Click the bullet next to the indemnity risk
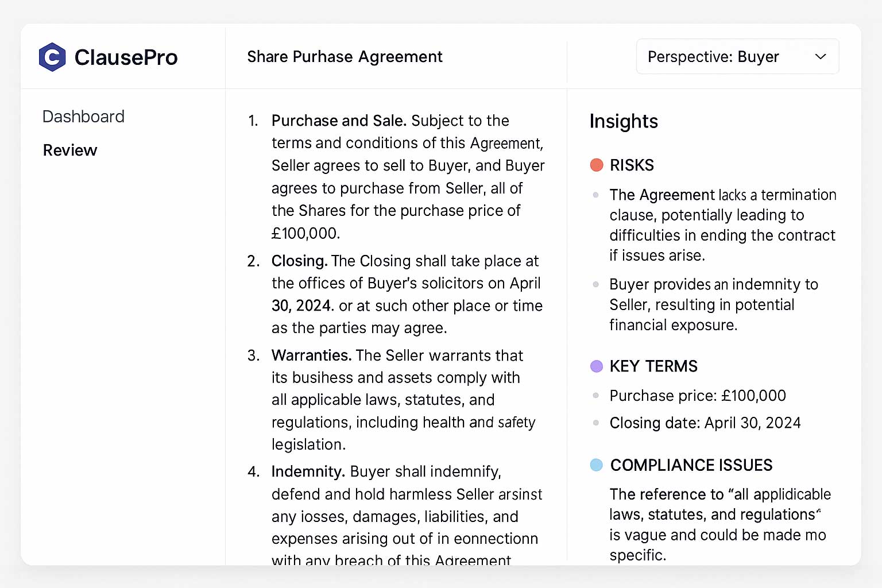This screenshot has width=882, height=588. 595,284
